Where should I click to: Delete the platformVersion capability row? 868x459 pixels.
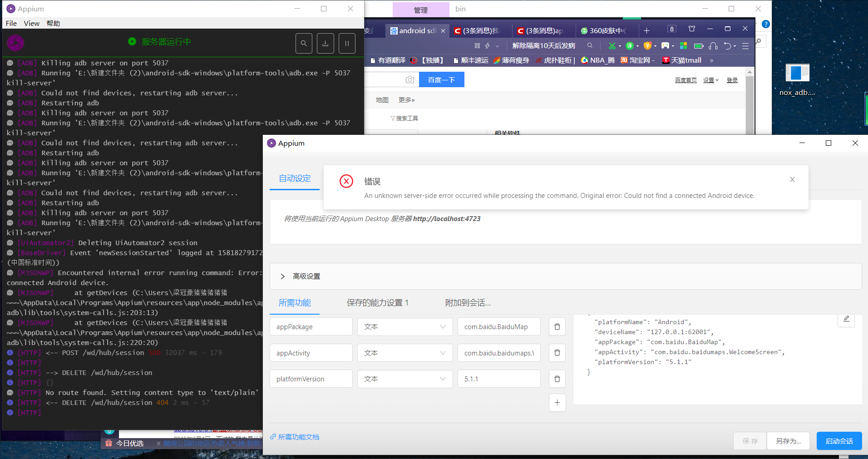point(557,379)
